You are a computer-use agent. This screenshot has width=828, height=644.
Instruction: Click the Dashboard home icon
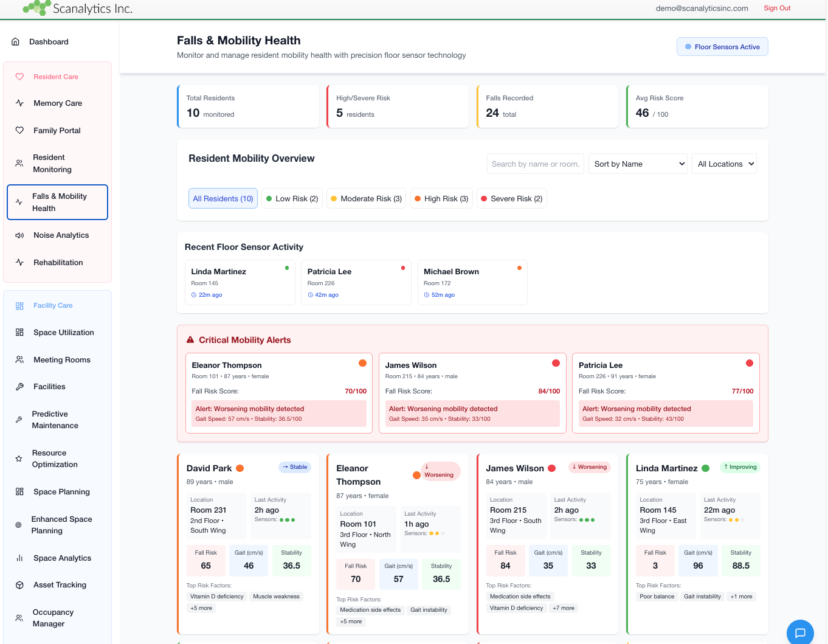15,41
